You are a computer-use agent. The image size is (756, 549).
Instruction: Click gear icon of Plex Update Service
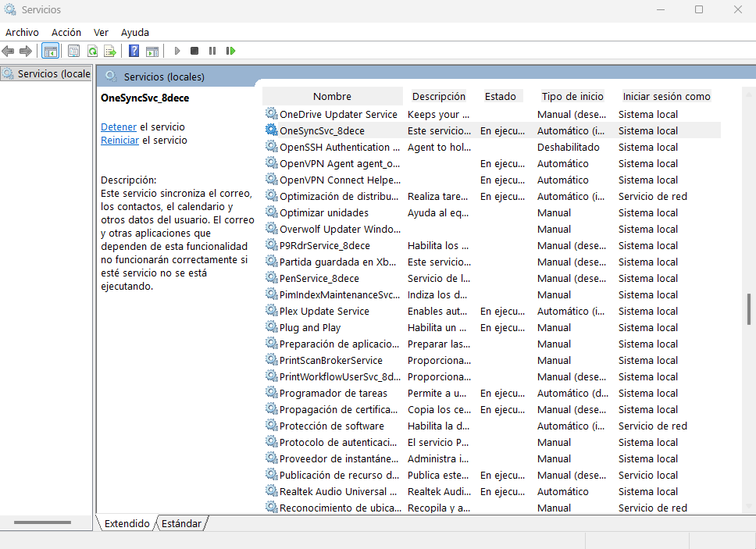(x=272, y=310)
